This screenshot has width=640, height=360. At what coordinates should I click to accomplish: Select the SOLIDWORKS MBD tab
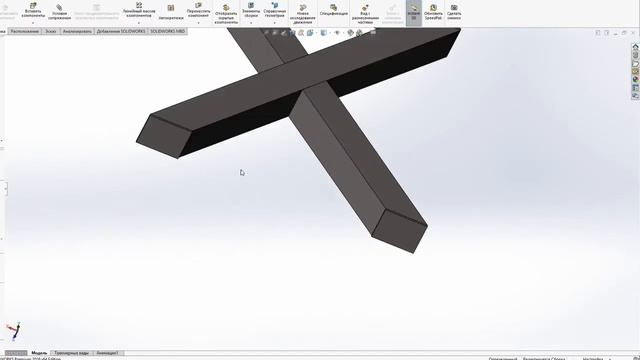coord(167,31)
